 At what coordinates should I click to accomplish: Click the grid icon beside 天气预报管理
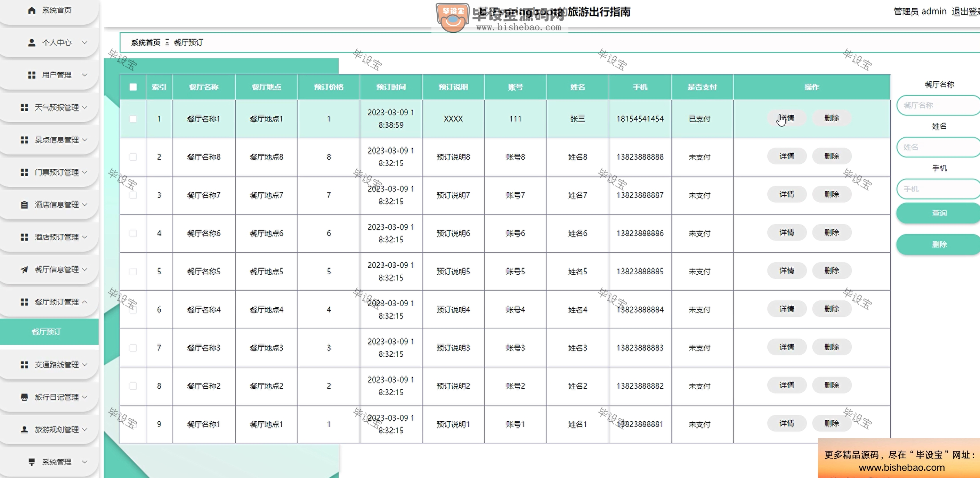pyautogui.click(x=24, y=107)
